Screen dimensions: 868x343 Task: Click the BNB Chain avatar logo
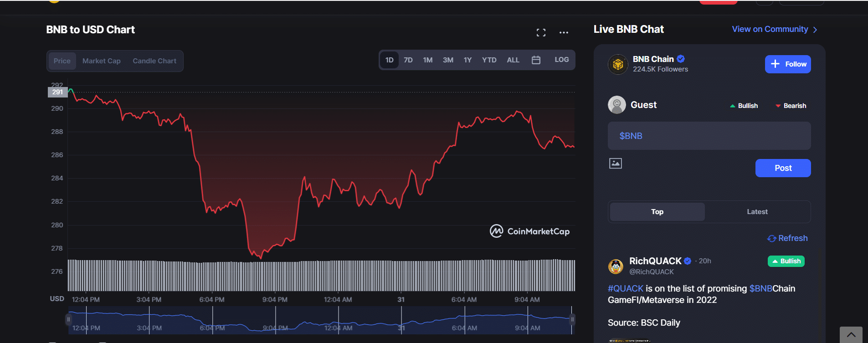coord(618,64)
